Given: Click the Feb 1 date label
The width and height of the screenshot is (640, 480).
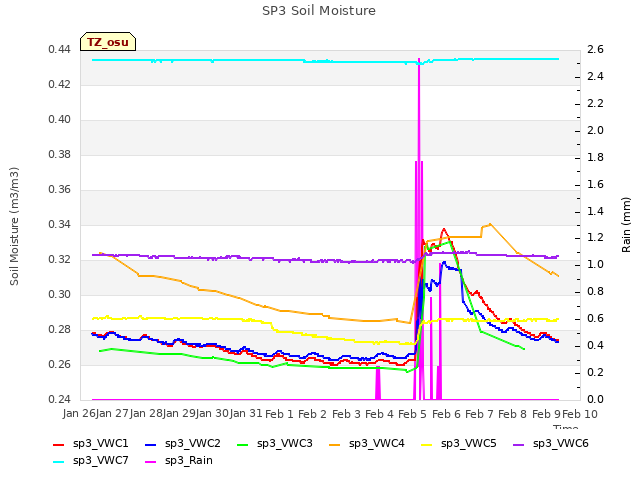Looking at the screenshot, I should [279, 414].
